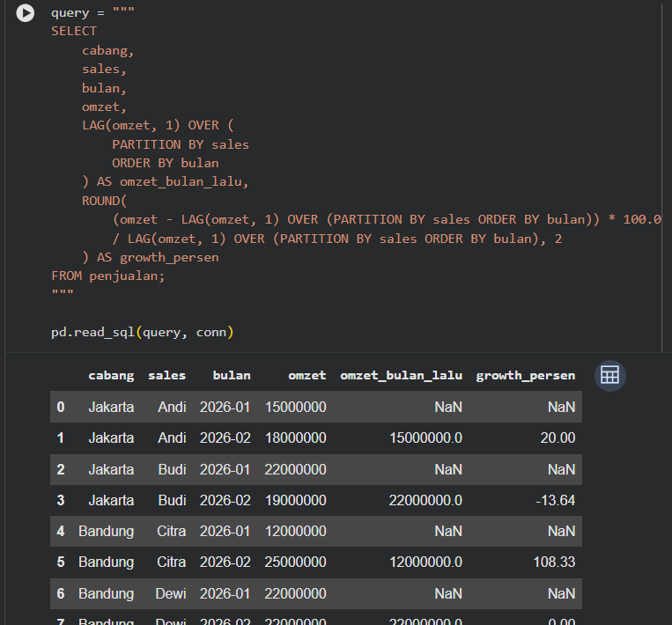Place cursor on 'LAG(omzet, 1) OVER (' line

pyautogui.click(x=158, y=126)
